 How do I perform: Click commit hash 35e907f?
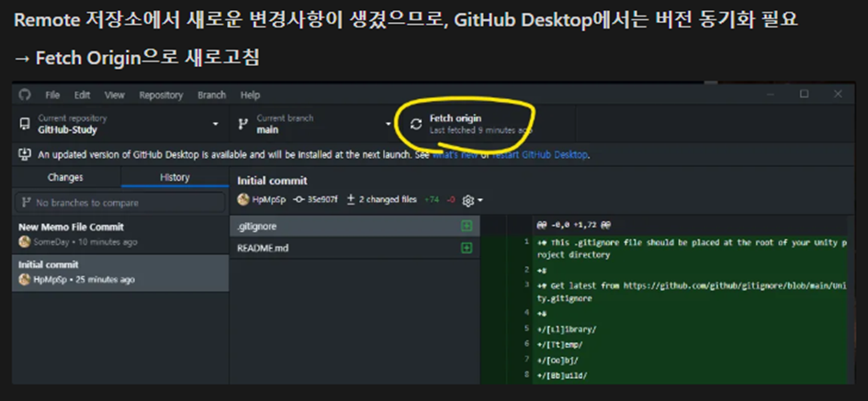pos(322,200)
